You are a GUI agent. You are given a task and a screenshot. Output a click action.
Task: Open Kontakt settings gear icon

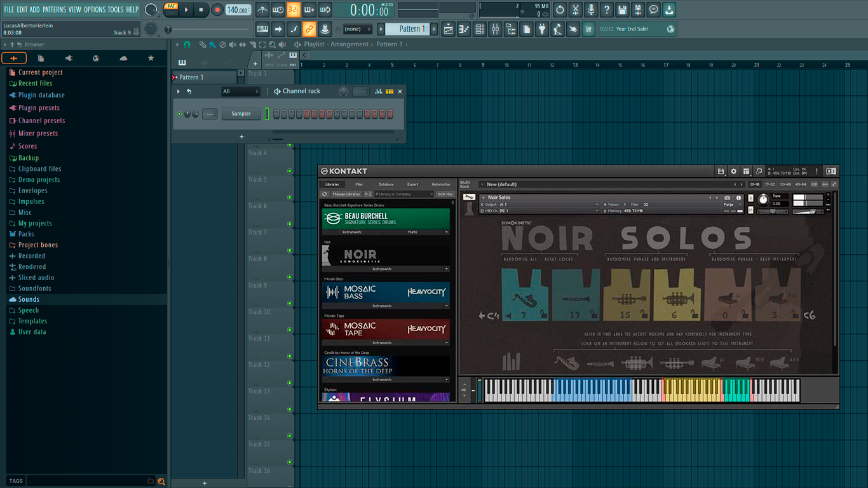[733, 172]
